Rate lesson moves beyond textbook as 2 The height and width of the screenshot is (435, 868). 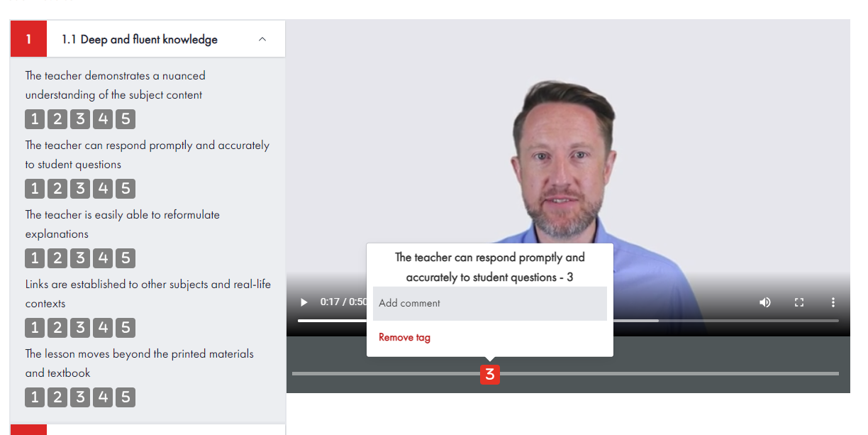[57, 397]
